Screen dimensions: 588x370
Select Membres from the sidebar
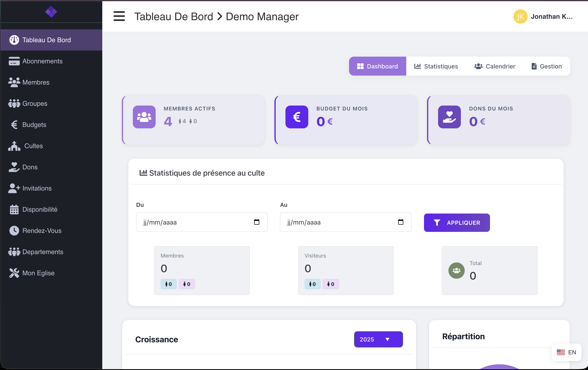tap(36, 82)
